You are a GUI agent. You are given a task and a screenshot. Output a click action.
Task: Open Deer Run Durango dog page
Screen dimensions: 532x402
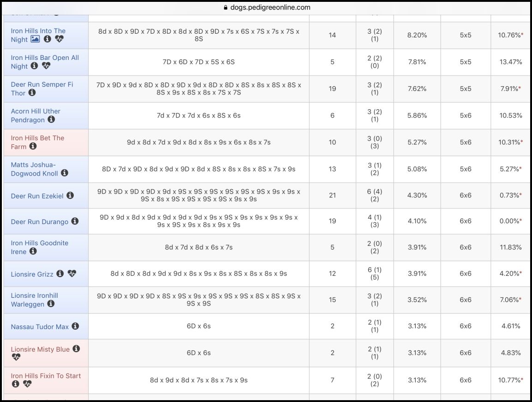point(39,222)
